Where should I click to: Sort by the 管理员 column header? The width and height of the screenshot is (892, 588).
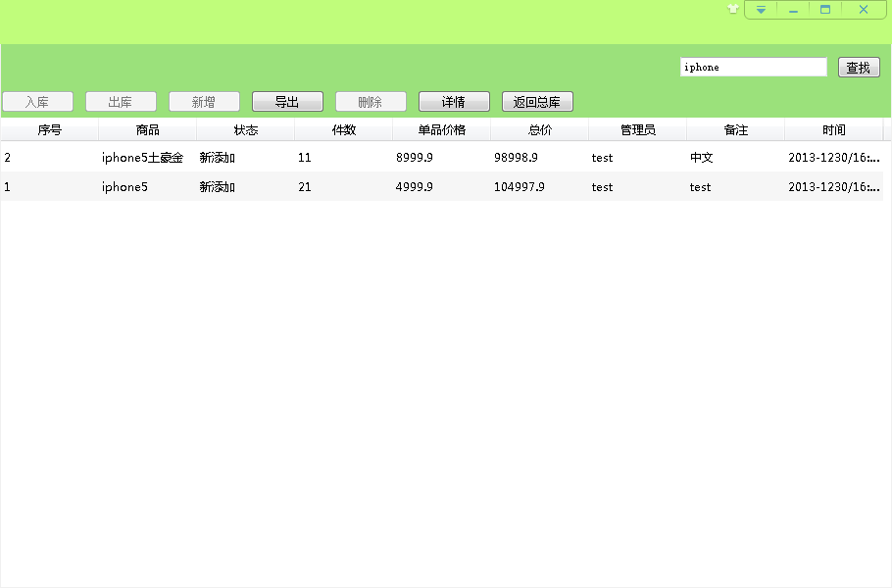pyautogui.click(x=638, y=130)
